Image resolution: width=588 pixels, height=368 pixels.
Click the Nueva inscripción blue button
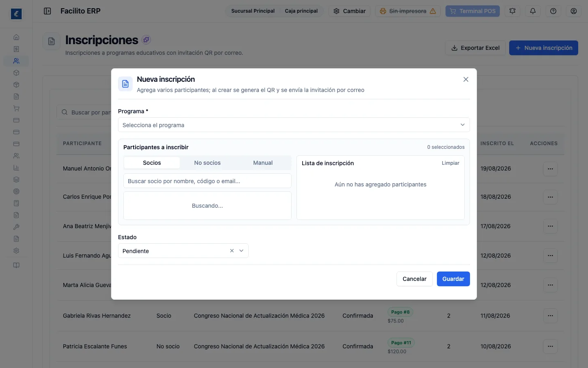tap(543, 48)
